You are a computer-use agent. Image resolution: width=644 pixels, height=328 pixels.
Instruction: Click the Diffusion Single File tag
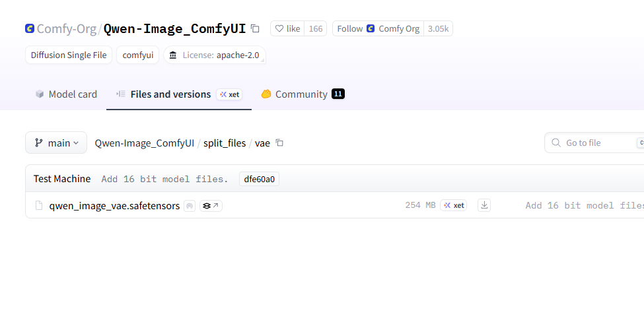(x=69, y=55)
